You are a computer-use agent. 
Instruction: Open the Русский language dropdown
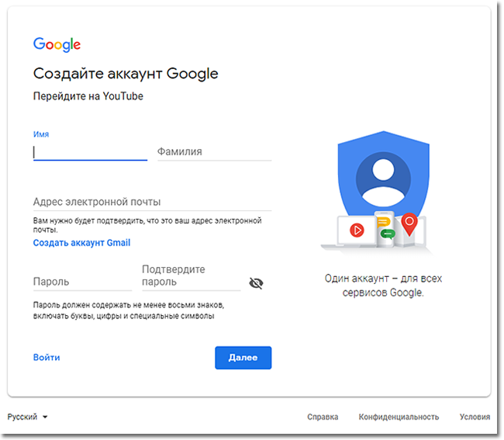pos(27,417)
